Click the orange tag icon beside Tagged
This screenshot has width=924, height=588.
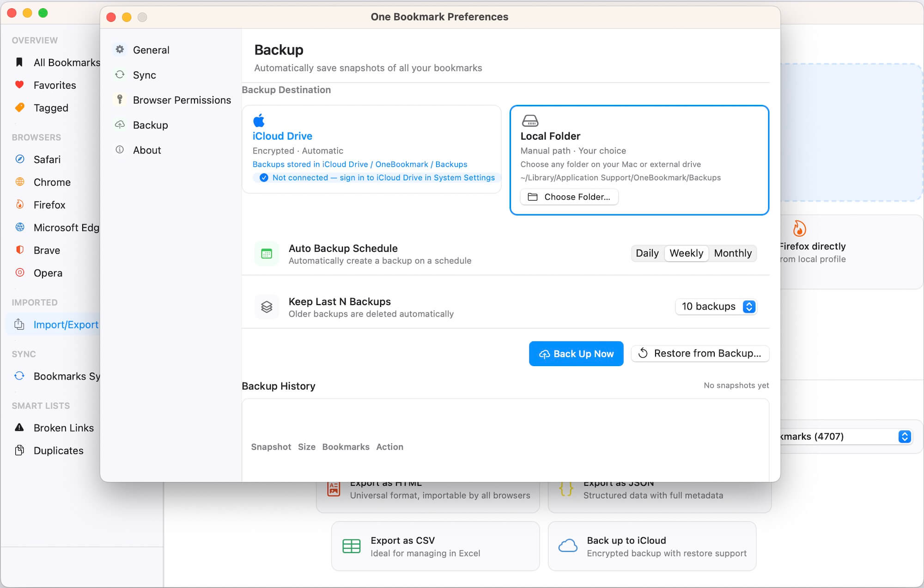[x=19, y=107]
